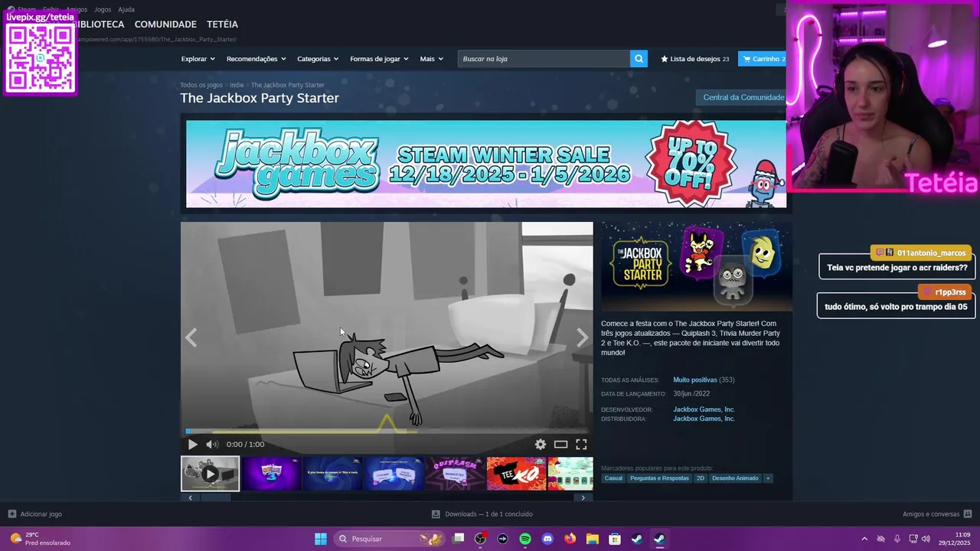Mute the trailer volume

pos(212,444)
